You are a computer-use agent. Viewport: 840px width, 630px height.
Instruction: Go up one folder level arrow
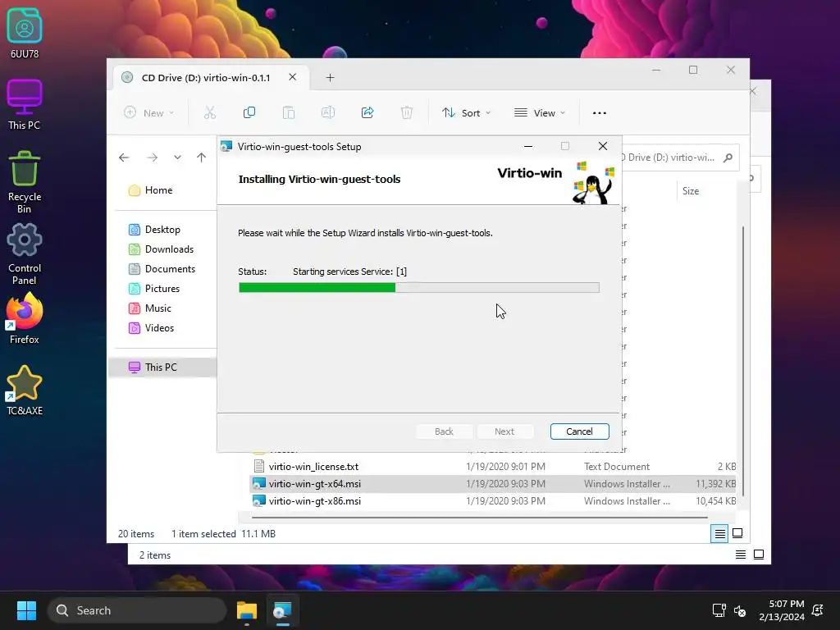201,157
